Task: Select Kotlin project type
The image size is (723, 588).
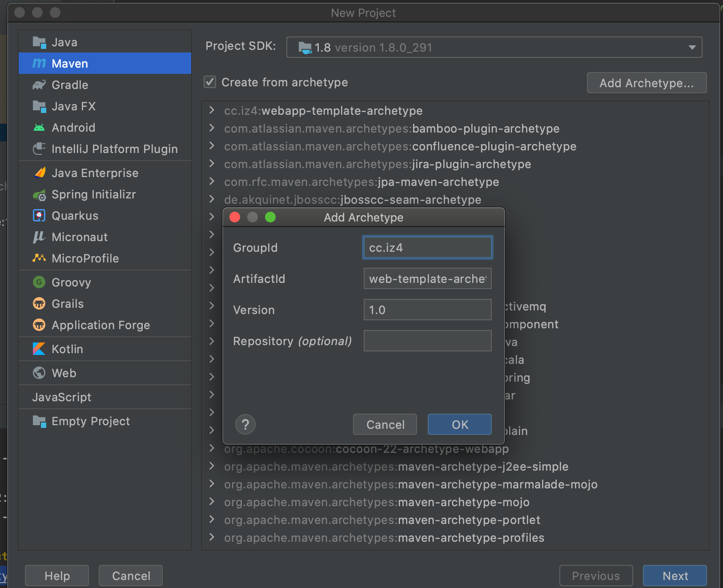Action: pos(105,349)
